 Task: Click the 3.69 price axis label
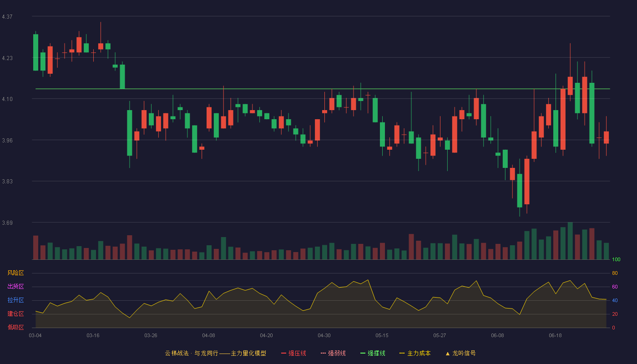pos(7,223)
